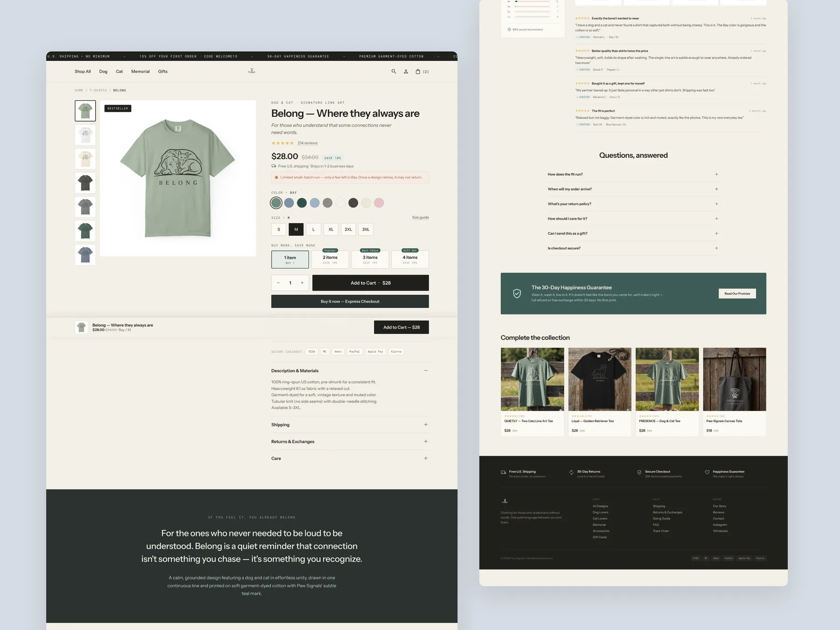Go to T-SHIRTS breadcrumb
This screenshot has height=630, width=840.
pos(98,91)
